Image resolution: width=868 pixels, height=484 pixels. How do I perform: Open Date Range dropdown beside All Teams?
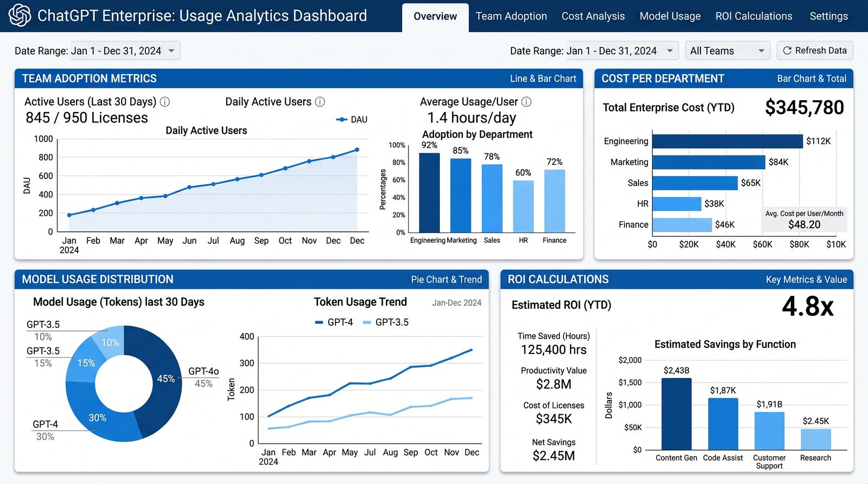pos(622,51)
